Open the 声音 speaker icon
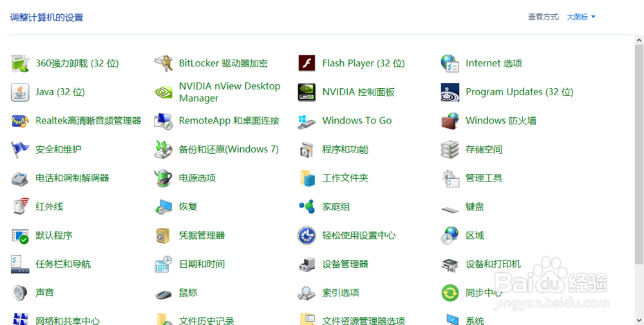Viewport: 644px width, 325px height. (x=20, y=293)
